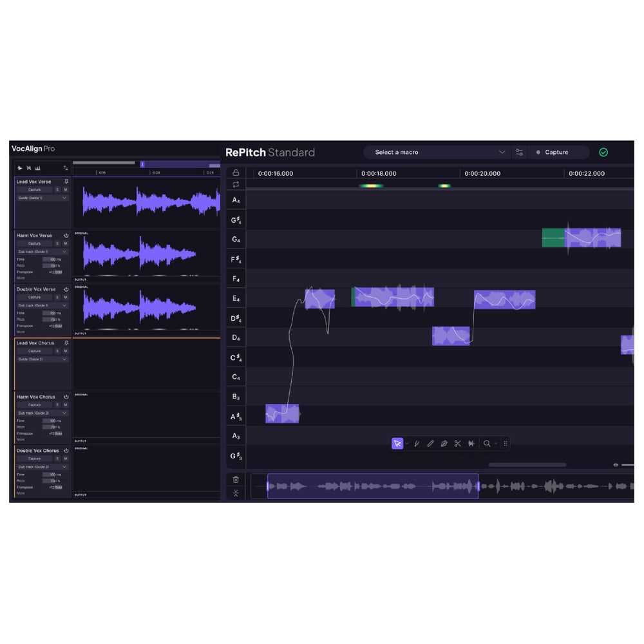Select the waveform split tool
The image size is (644, 644).
coord(471,444)
